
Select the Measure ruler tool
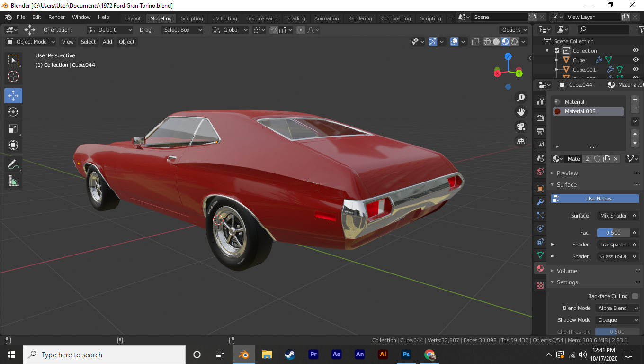coord(13,181)
